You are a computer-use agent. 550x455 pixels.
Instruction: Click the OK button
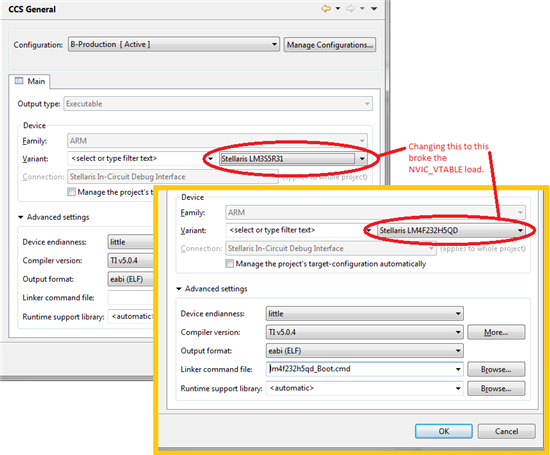point(444,431)
